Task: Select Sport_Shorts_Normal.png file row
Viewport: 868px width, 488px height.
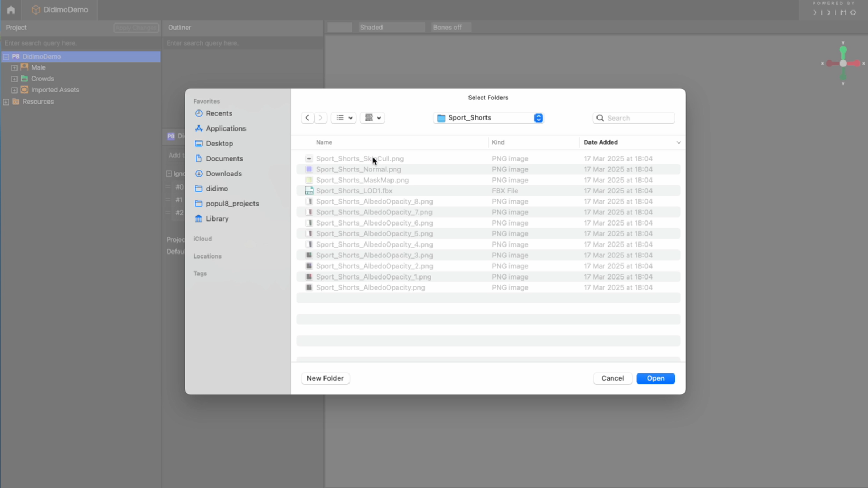Action: click(488, 169)
